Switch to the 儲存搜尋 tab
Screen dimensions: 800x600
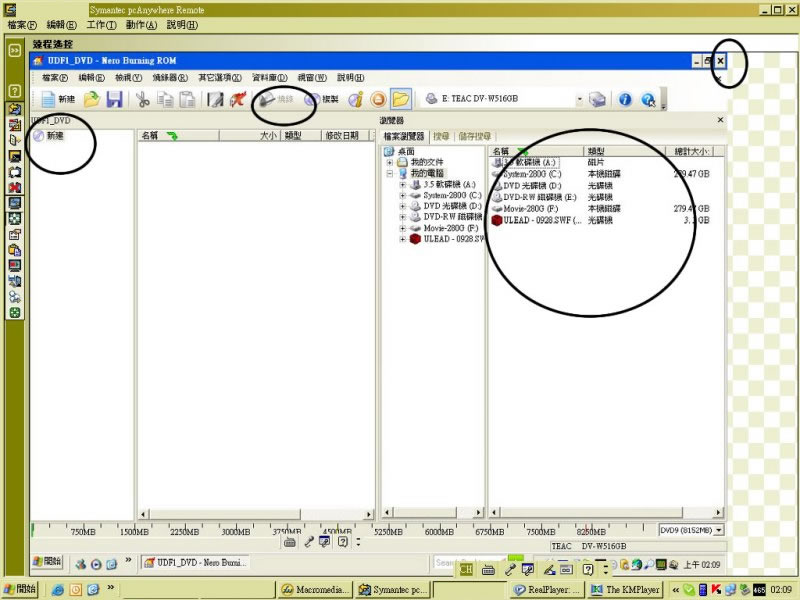tap(474, 136)
